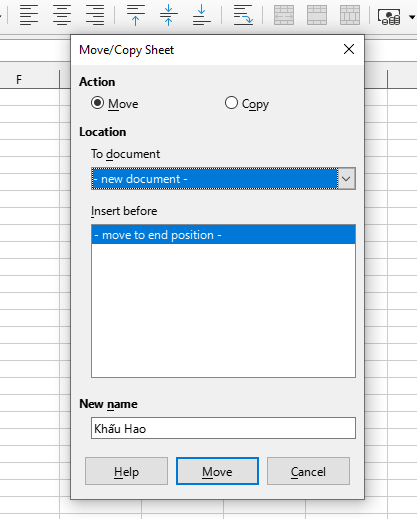Expand To document dropdown arrow
417x519 pixels.
347,179
